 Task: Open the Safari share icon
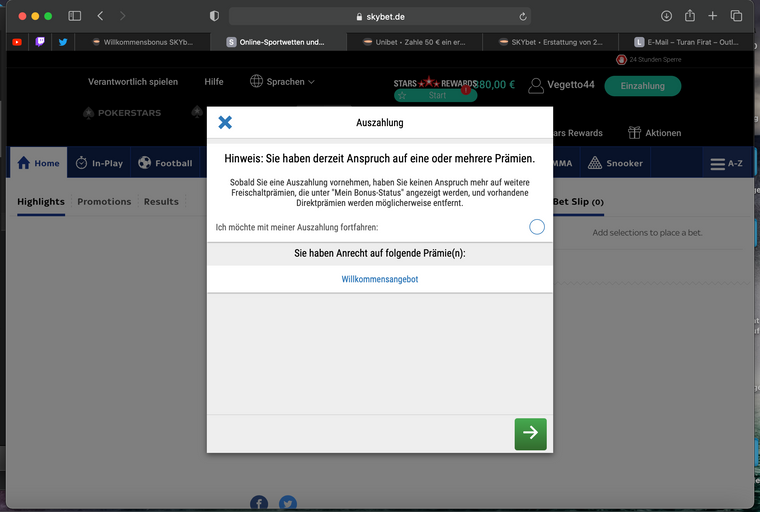tap(690, 16)
